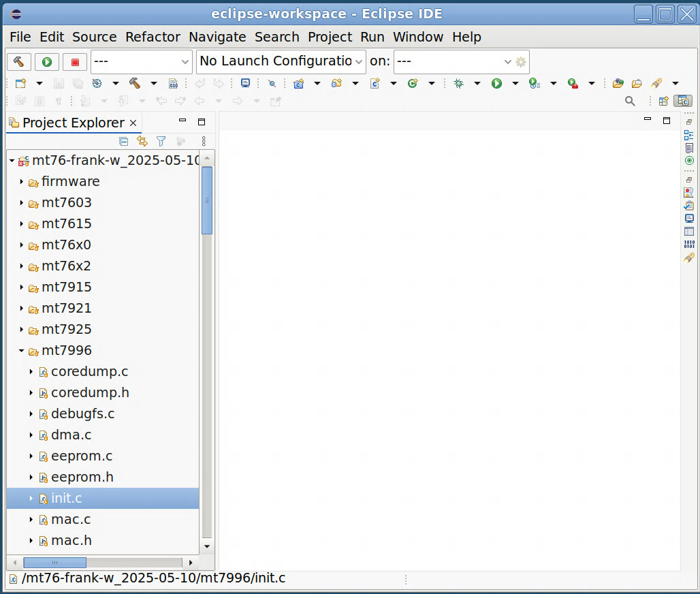Click the Profile run icon
Image resolution: width=700 pixels, height=594 pixels.
535,84
